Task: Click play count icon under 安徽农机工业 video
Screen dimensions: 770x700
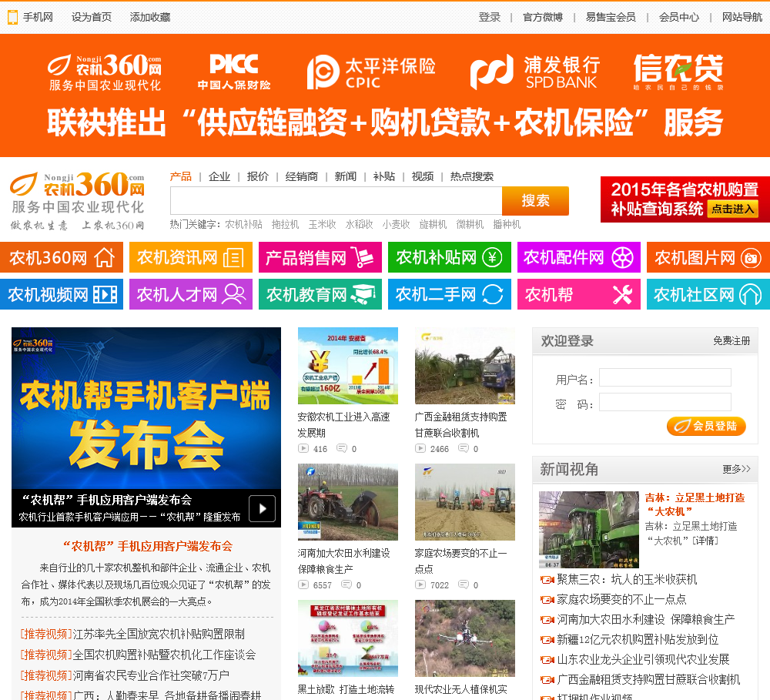Action: click(x=303, y=448)
